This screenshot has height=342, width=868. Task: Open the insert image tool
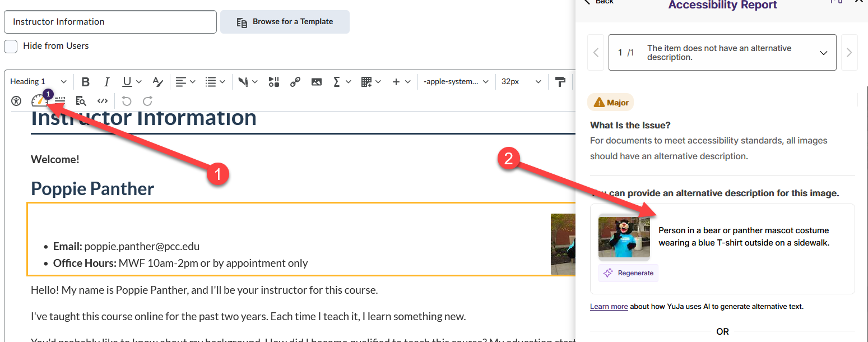coord(317,81)
